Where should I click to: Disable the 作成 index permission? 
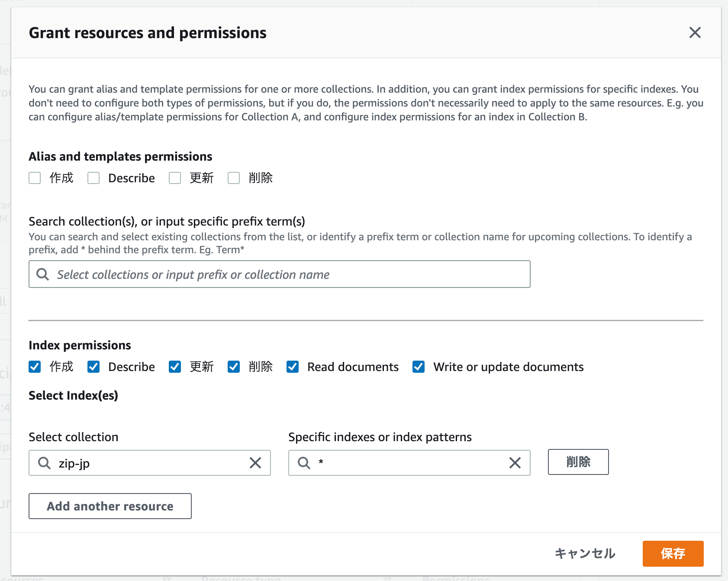coord(35,367)
